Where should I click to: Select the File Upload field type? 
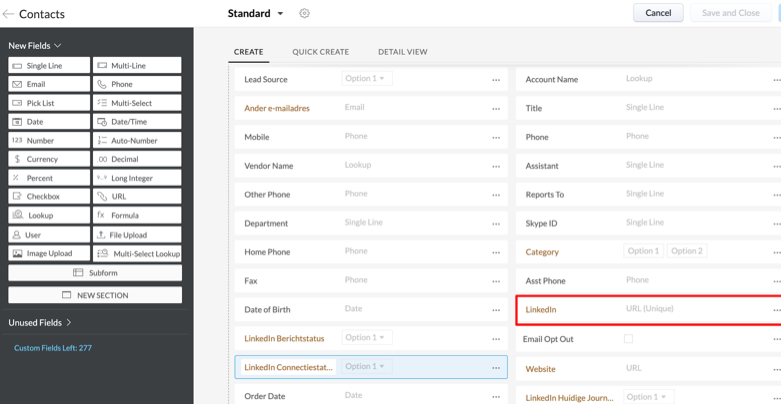pos(137,235)
